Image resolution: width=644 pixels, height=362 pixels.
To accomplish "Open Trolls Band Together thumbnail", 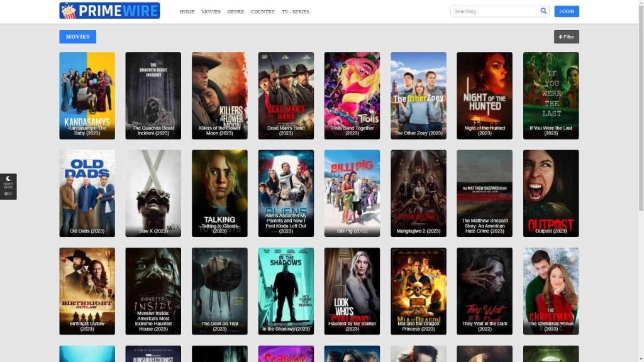I will [x=352, y=94].
